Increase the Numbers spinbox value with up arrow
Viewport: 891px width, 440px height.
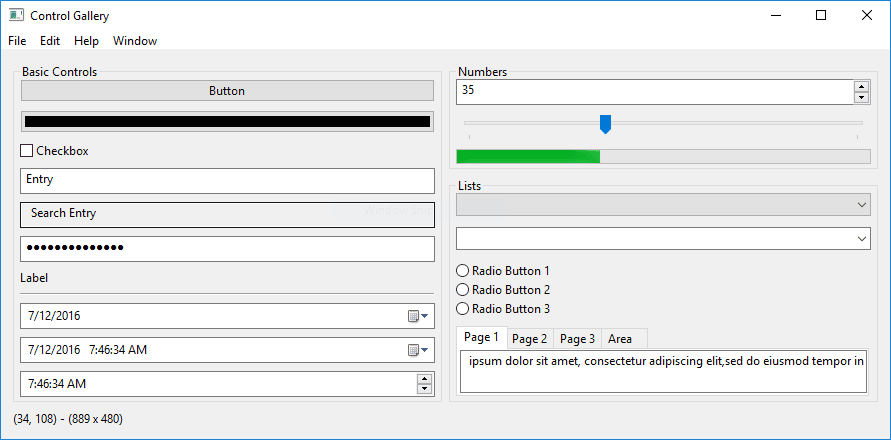(x=862, y=87)
